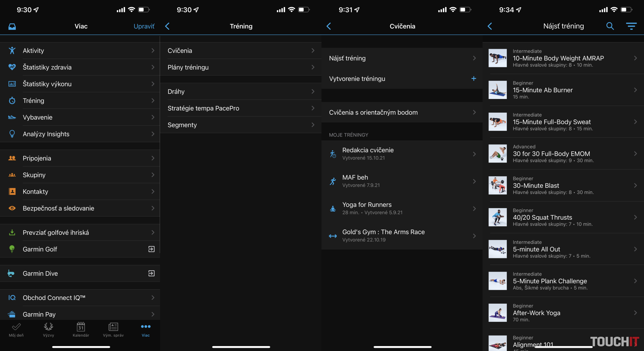This screenshot has height=351, width=644.
Task: Switch to the Kalendár tab
Action: pos(81,330)
